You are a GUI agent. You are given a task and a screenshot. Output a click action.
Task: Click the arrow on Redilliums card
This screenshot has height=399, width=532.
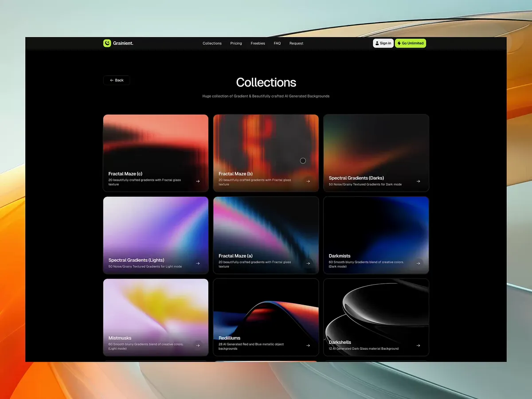308,345
